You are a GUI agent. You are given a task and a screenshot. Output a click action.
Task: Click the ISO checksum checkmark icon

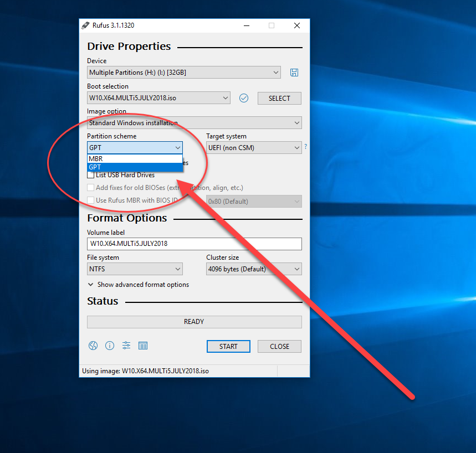click(244, 98)
